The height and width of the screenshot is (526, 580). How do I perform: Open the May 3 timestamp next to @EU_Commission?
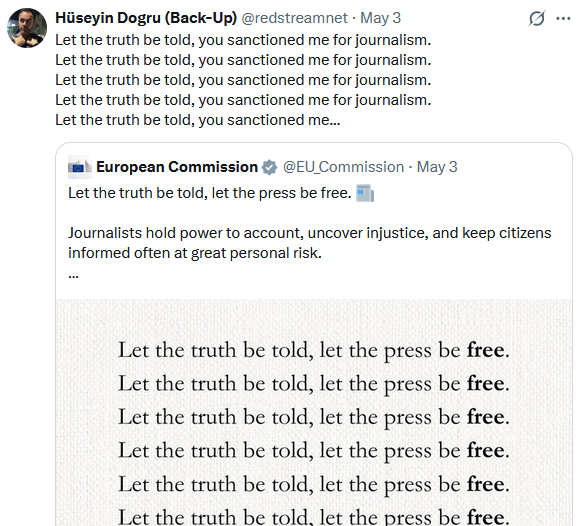[x=437, y=167]
